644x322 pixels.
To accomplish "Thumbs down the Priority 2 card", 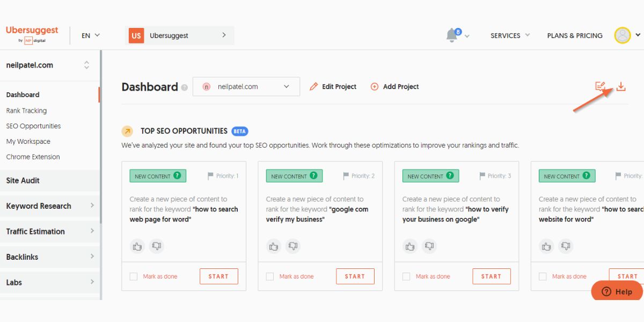I will point(292,246).
